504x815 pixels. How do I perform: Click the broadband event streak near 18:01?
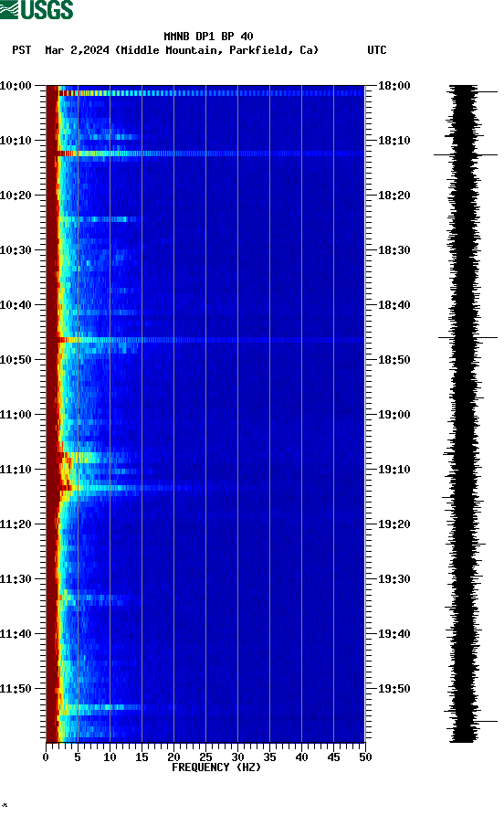point(211,93)
